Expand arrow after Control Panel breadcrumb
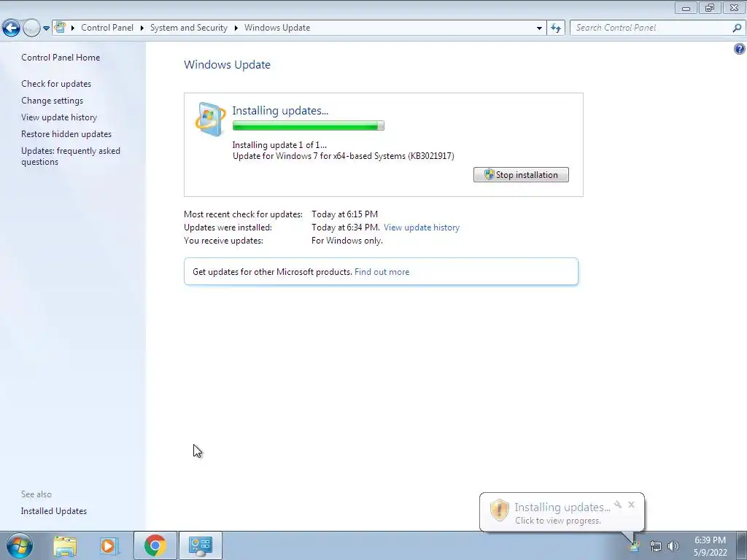The height and width of the screenshot is (560, 747). [x=142, y=28]
